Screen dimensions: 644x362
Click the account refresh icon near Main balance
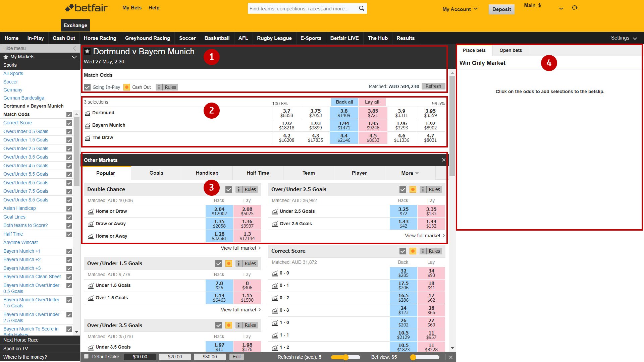click(575, 8)
